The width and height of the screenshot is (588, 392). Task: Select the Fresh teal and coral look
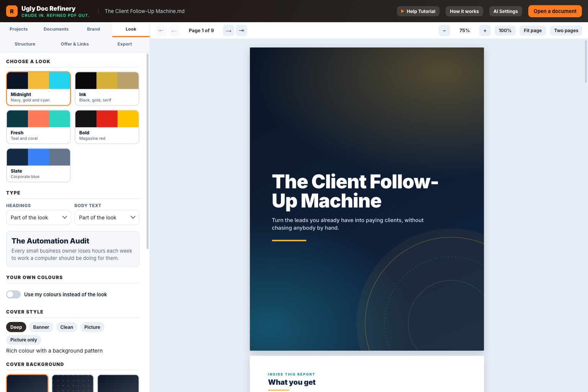(38, 127)
